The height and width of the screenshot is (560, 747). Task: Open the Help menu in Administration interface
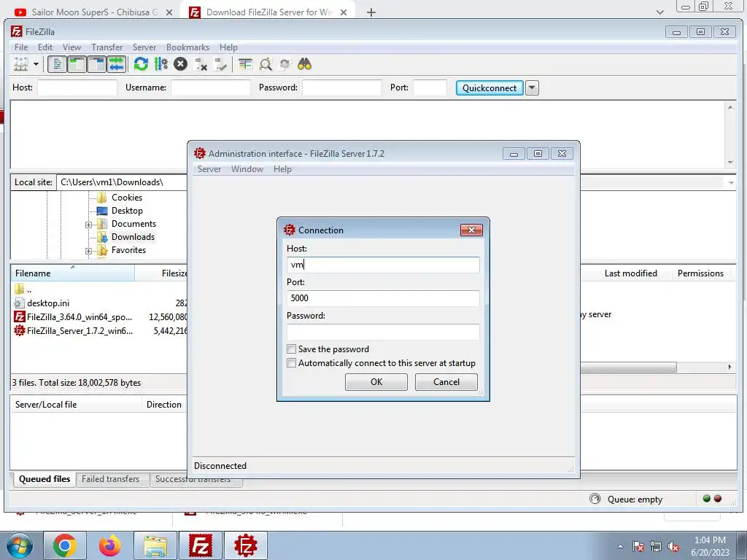click(x=282, y=169)
